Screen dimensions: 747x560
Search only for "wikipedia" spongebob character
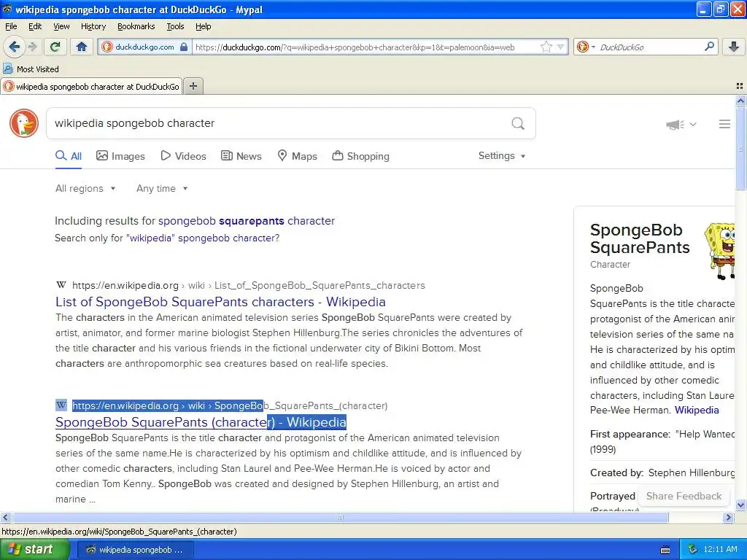pos(167,238)
